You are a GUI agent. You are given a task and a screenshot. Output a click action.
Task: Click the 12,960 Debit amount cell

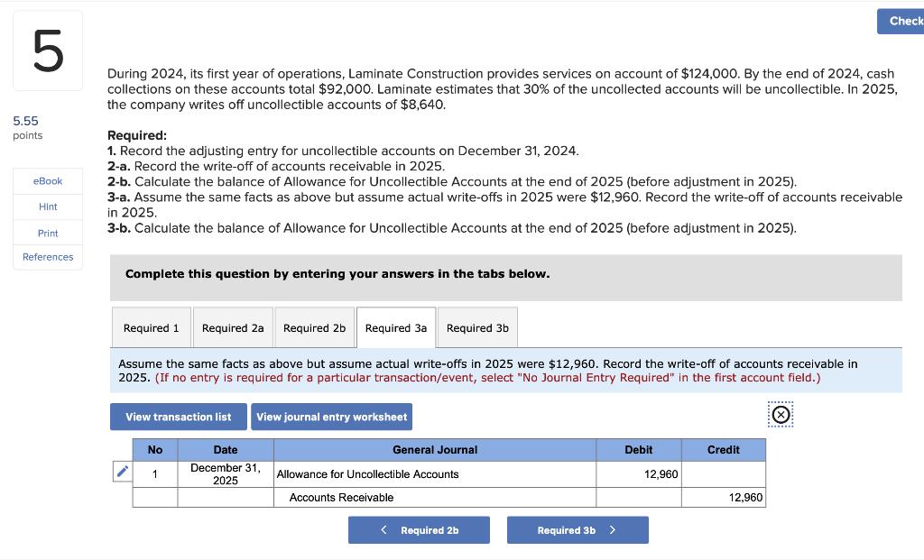[x=639, y=473]
